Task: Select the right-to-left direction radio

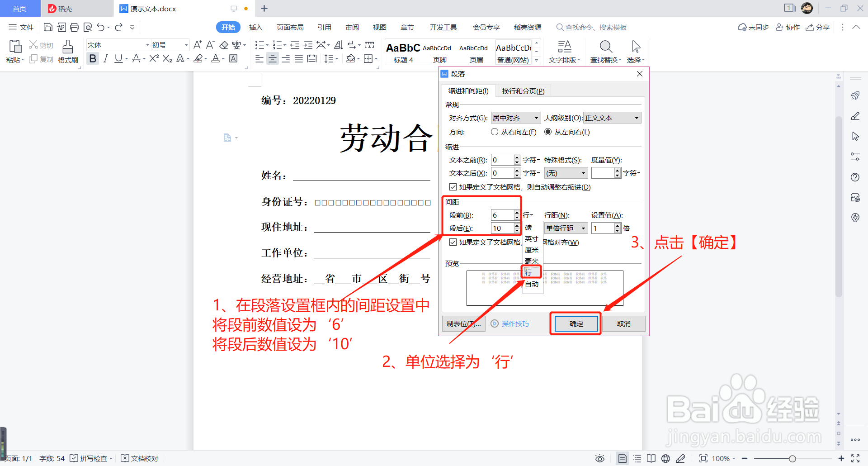Action: tap(495, 132)
